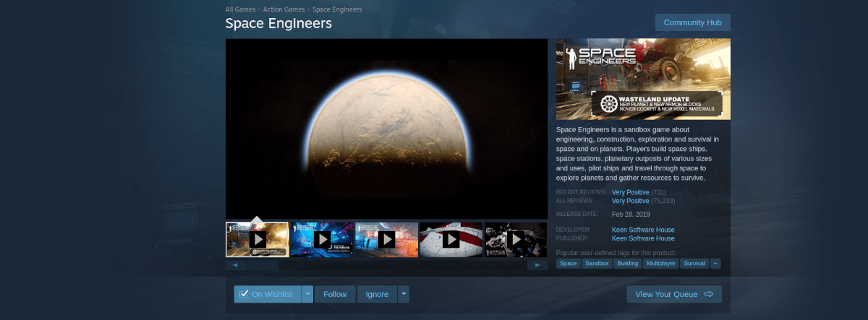The height and width of the screenshot is (320, 868).
Task: Play the second trailer thumbnail
Action: tap(322, 239)
